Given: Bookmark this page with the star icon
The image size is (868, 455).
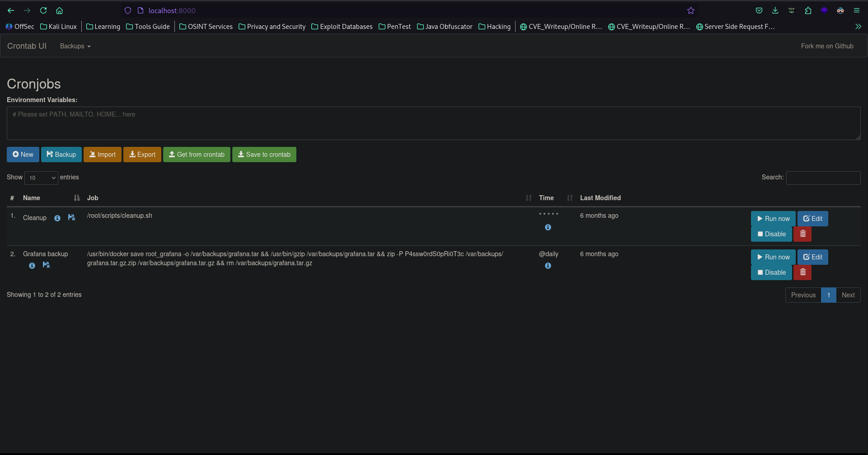Looking at the screenshot, I should tap(690, 10).
